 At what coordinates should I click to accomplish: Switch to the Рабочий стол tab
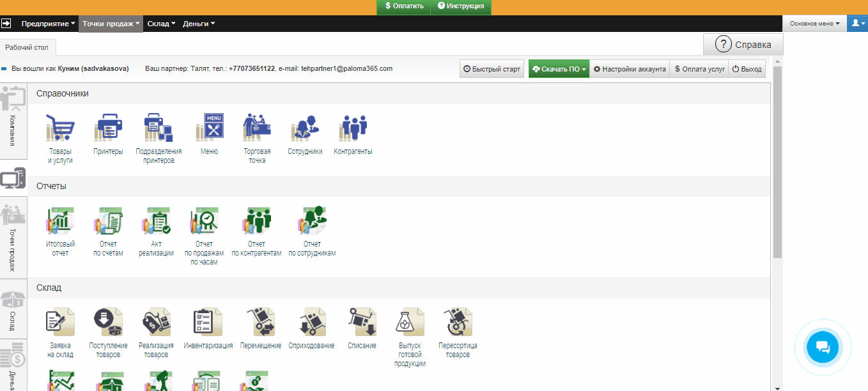click(27, 47)
